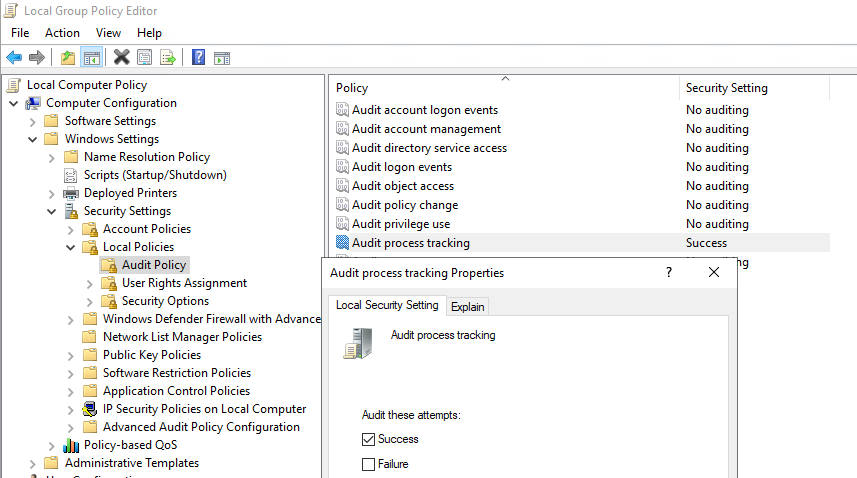Screen dimensions: 857x478
Task: Collapse the Windows Settings node
Action: click(x=32, y=139)
